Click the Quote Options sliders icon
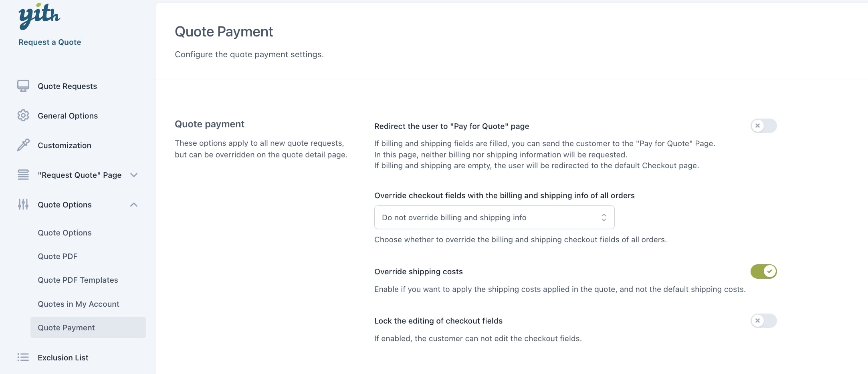 [x=23, y=204]
